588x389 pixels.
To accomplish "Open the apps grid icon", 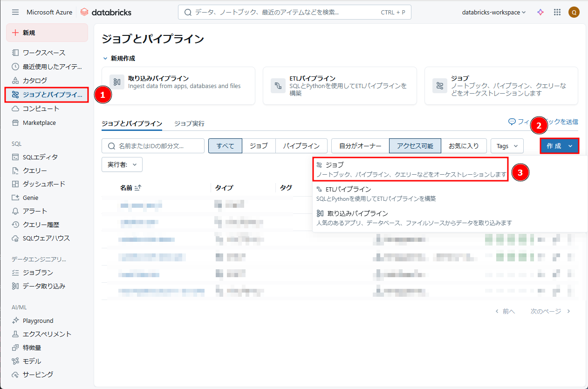I will click(557, 13).
